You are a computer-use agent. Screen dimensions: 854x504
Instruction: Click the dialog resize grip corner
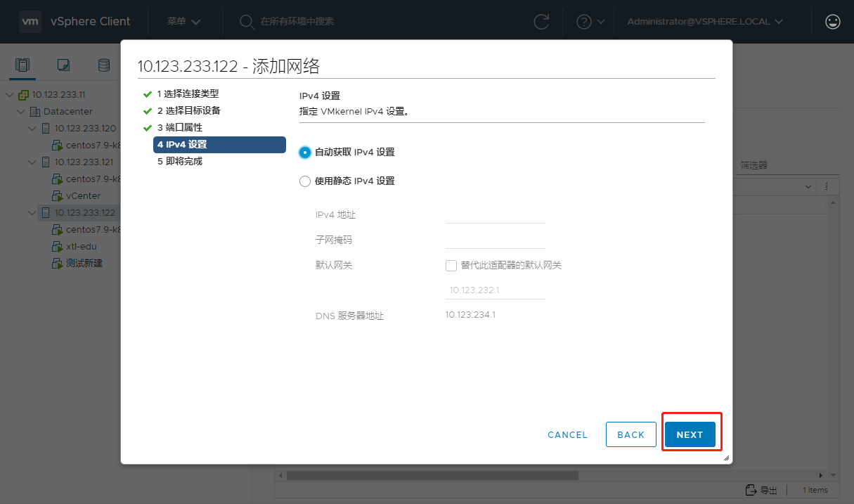[x=726, y=458]
